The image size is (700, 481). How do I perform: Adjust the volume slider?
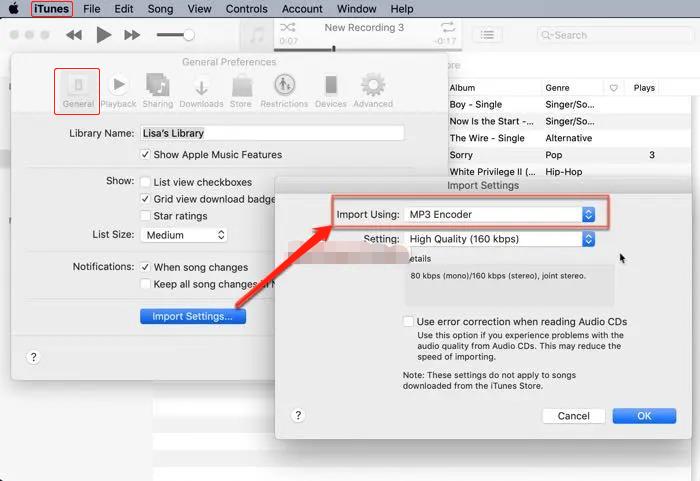(x=175, y=35)
